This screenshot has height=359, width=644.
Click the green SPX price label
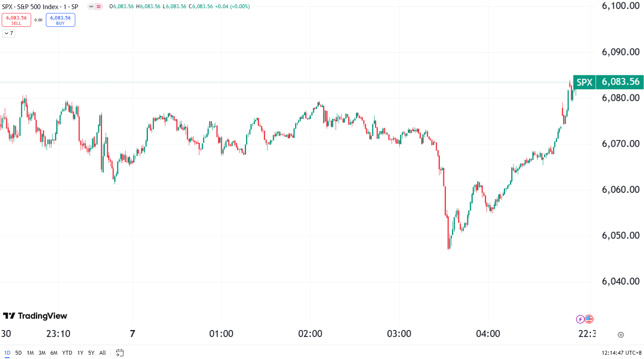(x=608, y=82)
